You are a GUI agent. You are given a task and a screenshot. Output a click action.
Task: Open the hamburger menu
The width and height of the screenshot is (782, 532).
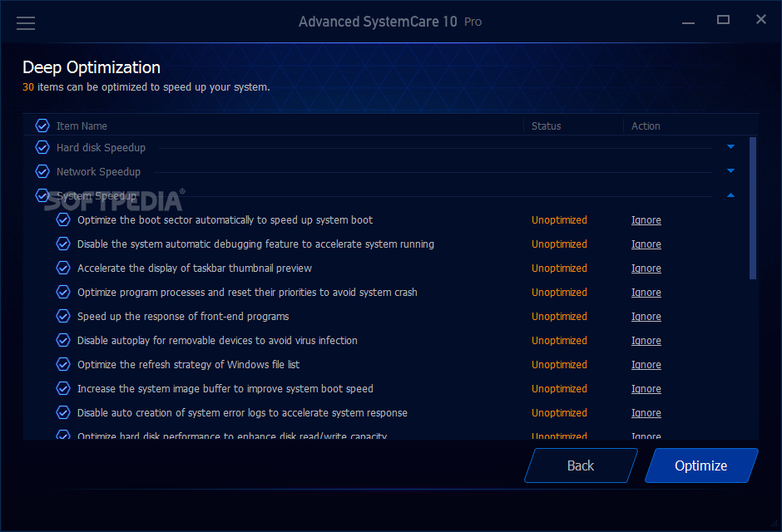tap(26, 23)
